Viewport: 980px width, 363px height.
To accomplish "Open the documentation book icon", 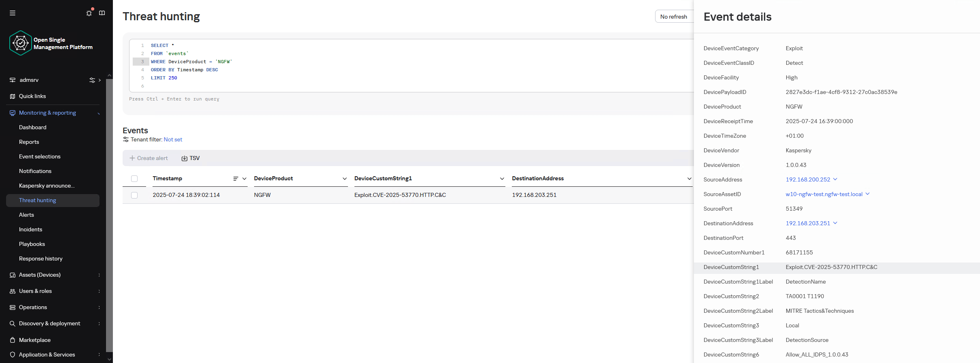I will [x=102, y=13].
